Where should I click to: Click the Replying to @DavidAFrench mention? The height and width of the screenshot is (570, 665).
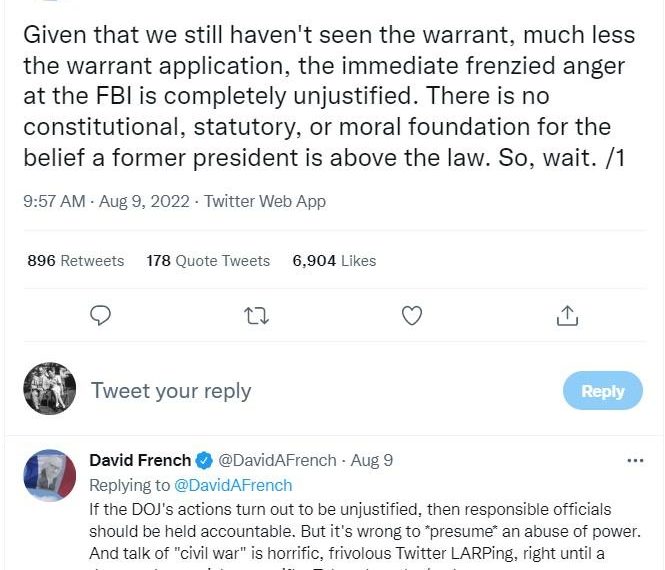tap(233, 485)
